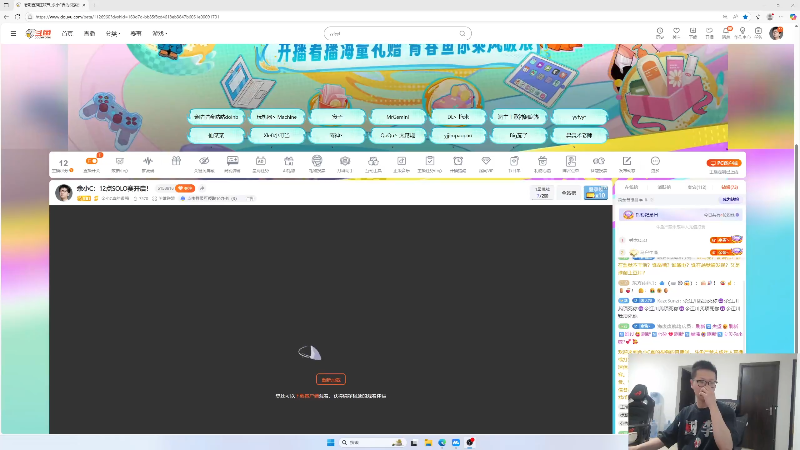Image resolution: width=800 pixels, height=450 pixels.
Task: Open the pencil edit toolbar icon
Action: pos(627,161)
